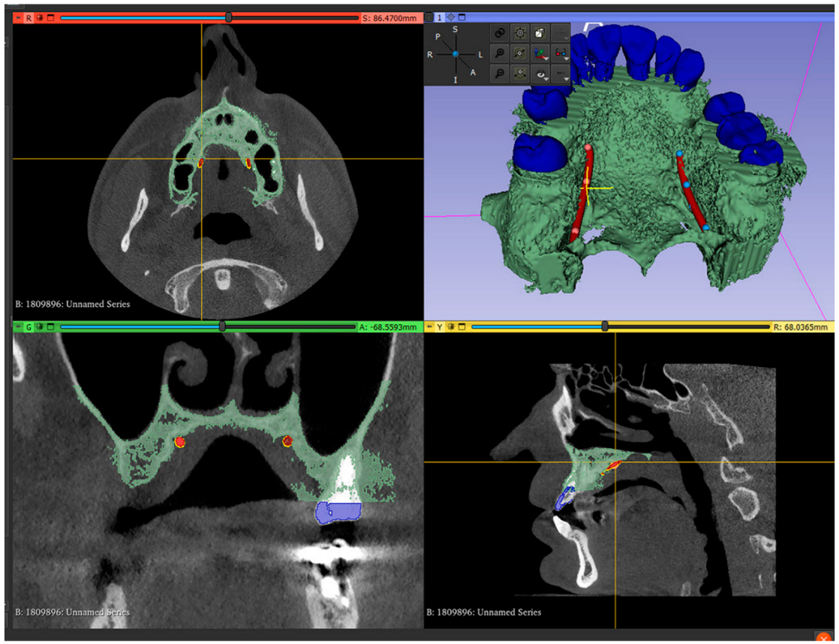Click the blue top control point on left red canal

coord(679,154)
